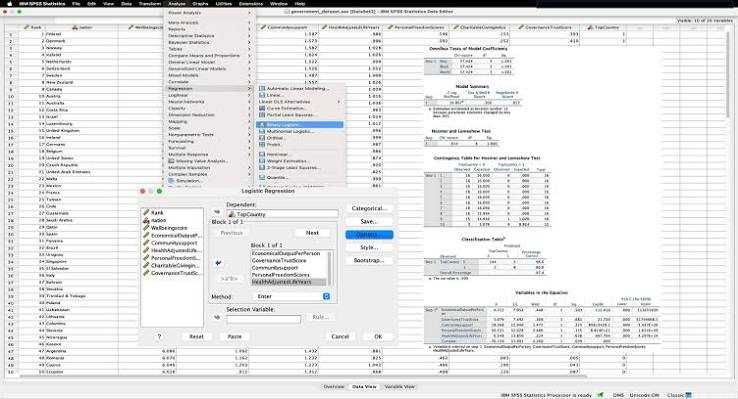Screen dimensions: 738x399
Task: Click OK in Logistic Regression dialog
Action: tap(378, 336)
